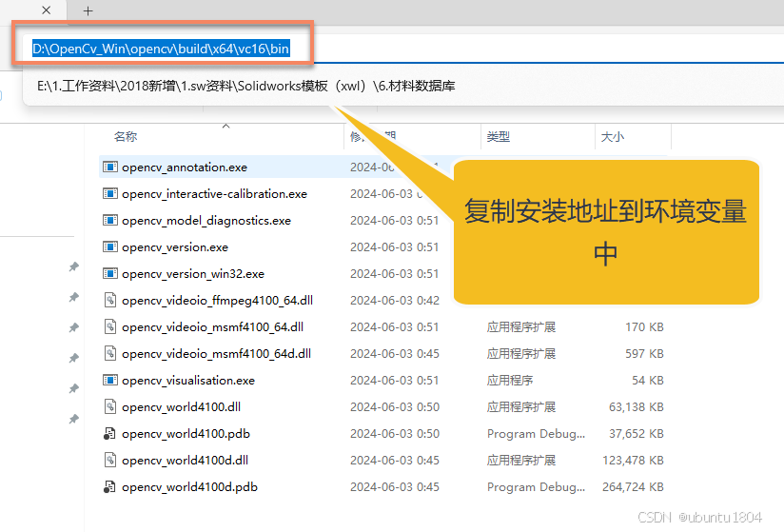The image size is (784, 532).
Task: Select file name opencv_visualisation.exe
Action: pyautogui.click(x=188, y=381)
